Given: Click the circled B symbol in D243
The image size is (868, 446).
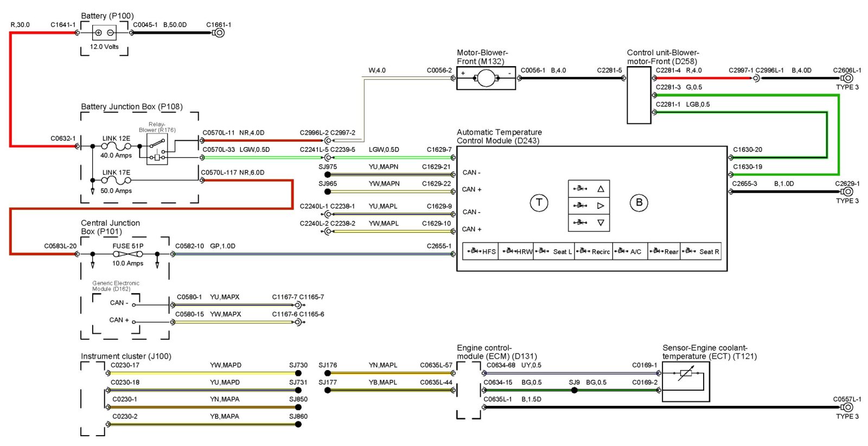Looking at the screenshot, I should 639,203.
